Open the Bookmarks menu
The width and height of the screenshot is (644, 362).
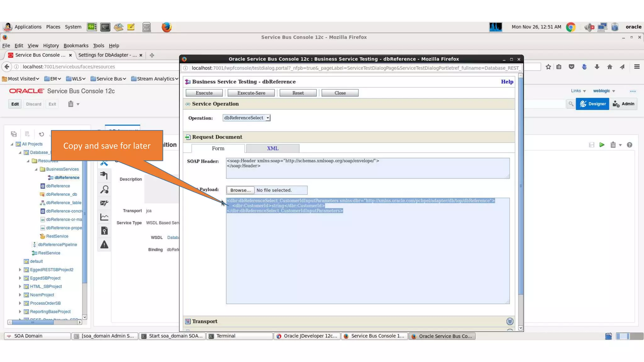(76, 46)
